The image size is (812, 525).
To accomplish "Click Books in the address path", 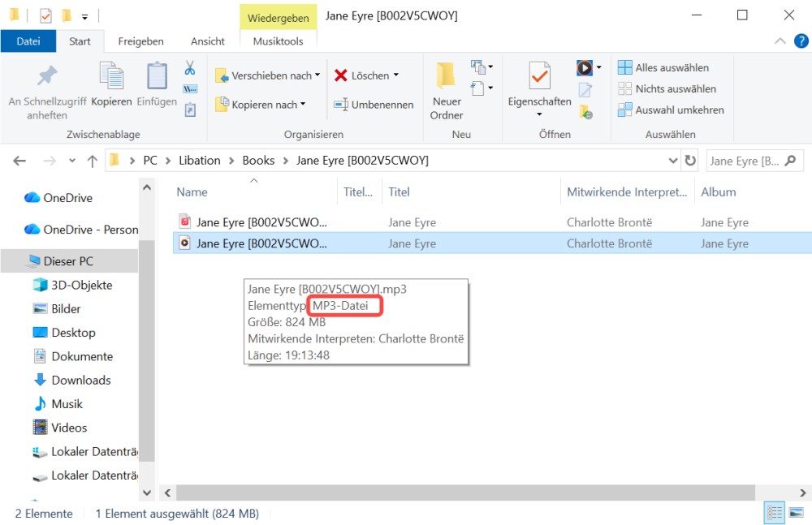I will click(x=258, y=161).
